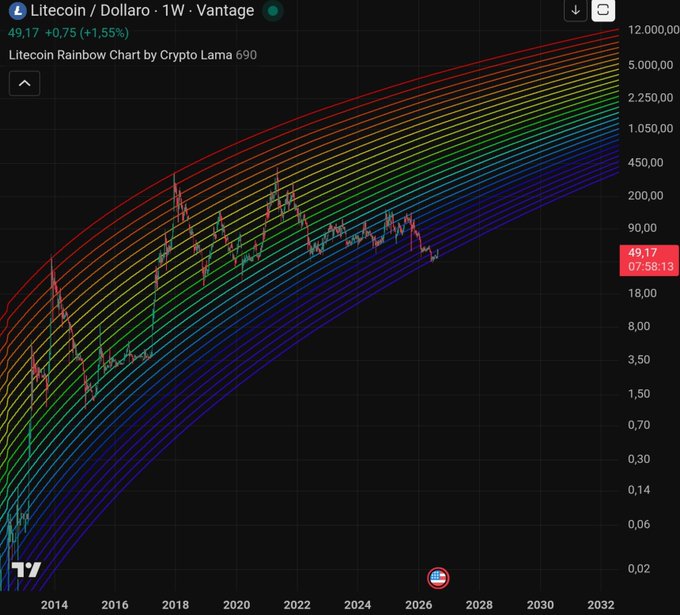Collapse the indicator legend chevron
Image resolution: width=680 pixels, height=615 pixels.
25,83
